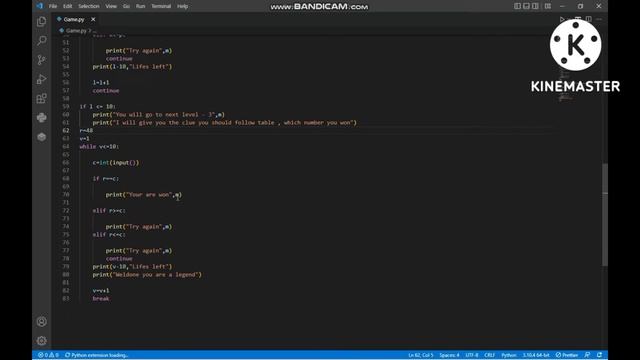Open notifications bell in status bar
Screen dimensions: 640x360
599,355
